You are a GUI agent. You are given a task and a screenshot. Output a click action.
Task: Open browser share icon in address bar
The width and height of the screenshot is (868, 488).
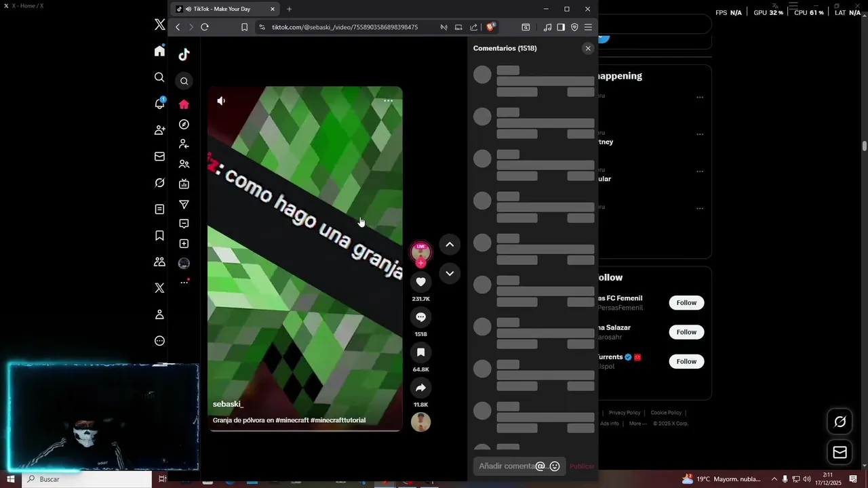[x=474, y=27]
